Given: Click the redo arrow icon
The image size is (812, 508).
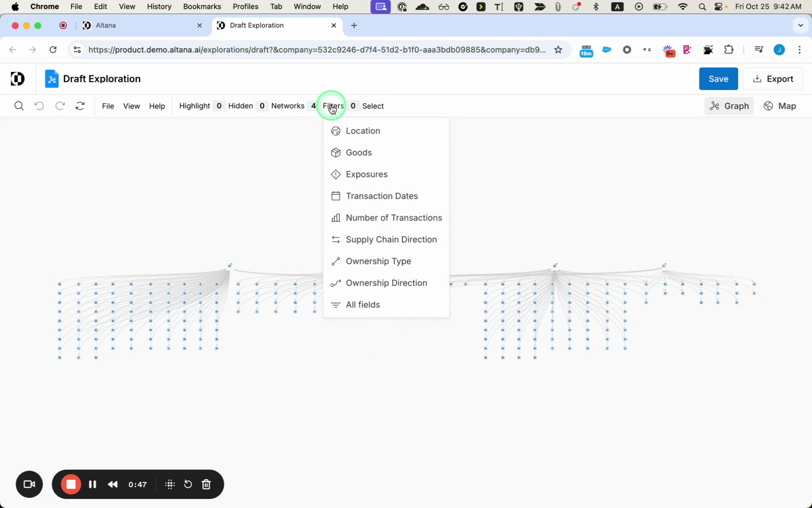Looking at the screenshot, I should (x=60, y=106).
